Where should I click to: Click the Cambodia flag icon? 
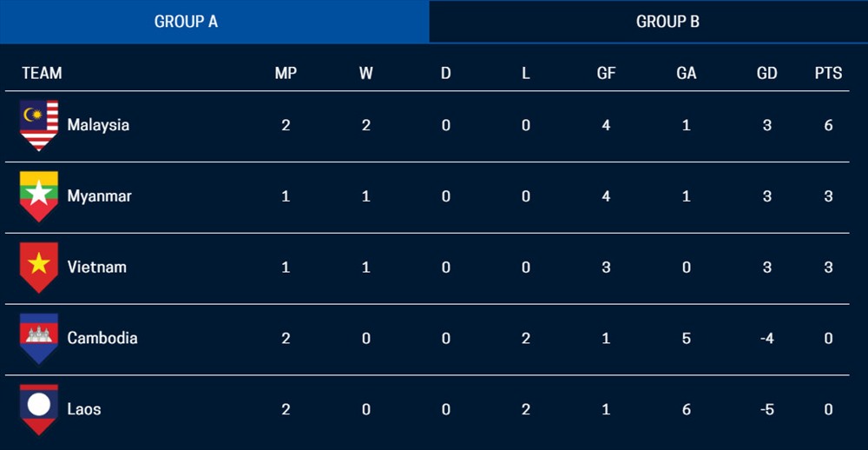click(39, 338)
